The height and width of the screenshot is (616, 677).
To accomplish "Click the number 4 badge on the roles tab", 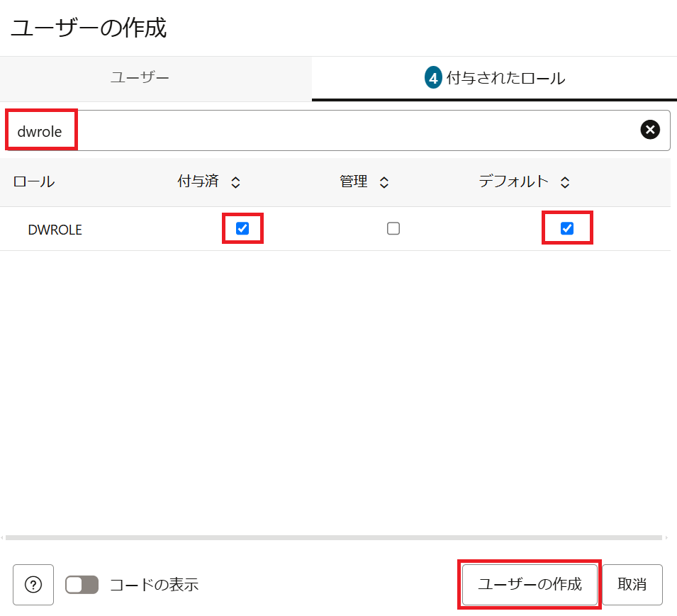I will click(433, 78).
